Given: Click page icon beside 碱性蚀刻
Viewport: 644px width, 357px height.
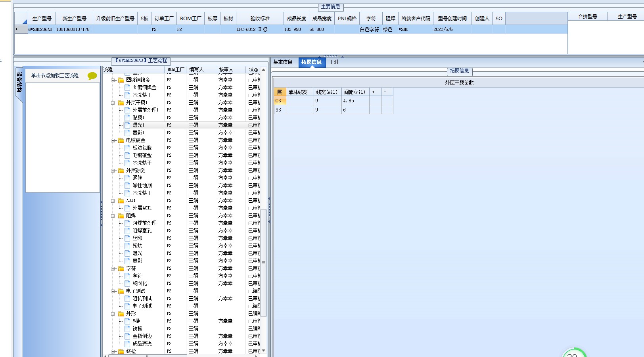Looking at the screenshot, I should (127, 185).
